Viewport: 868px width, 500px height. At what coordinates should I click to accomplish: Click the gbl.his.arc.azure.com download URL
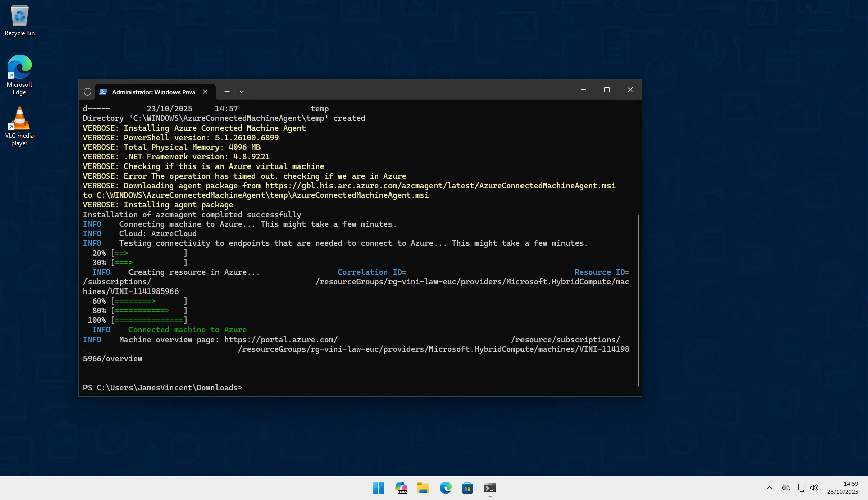pyautogui.click(x=440, y=186)
